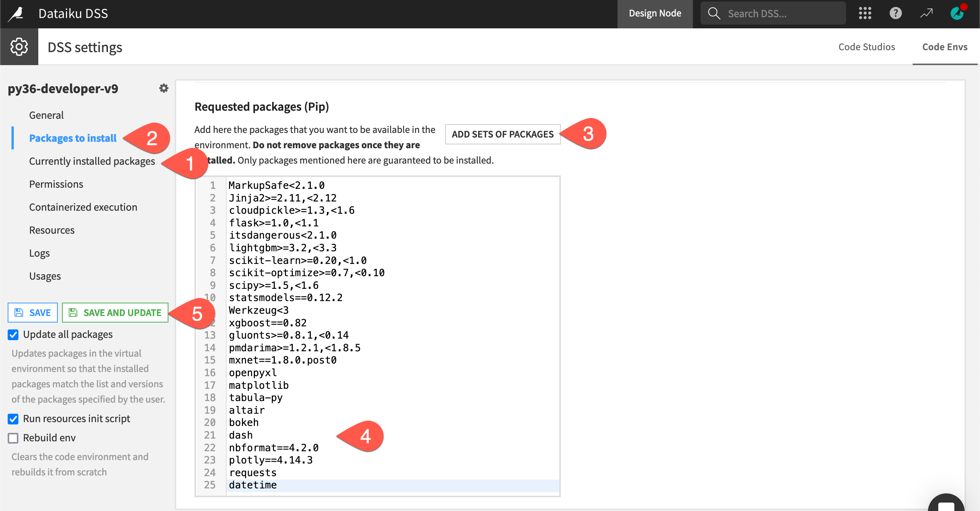The height and width of the screenshot is (511, 980).
Task: Click the line 'gluonts>=0.8.1,<0.14'
Action: click(289, 335)
